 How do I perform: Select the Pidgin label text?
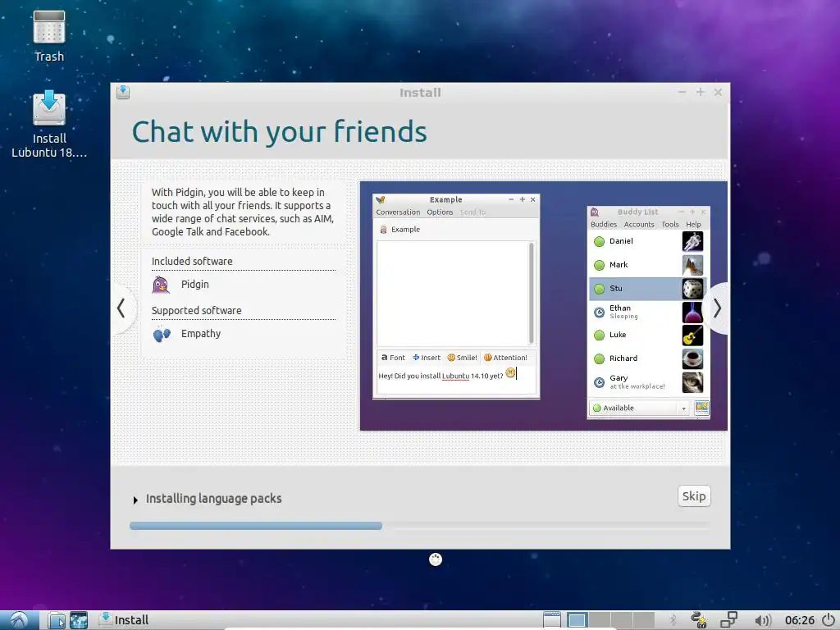195,285
